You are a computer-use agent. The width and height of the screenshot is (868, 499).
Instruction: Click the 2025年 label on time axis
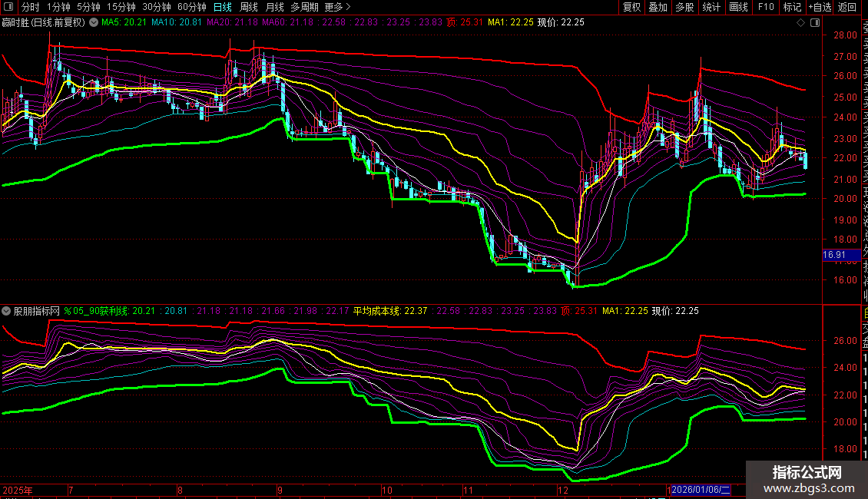[18, 490]
